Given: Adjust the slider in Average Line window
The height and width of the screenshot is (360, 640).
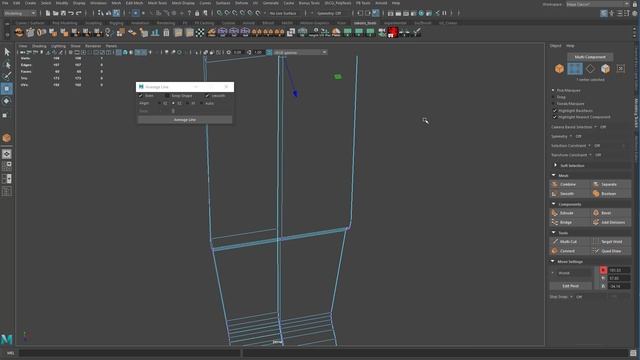Looking at the screenshot, I should point(173,111).
